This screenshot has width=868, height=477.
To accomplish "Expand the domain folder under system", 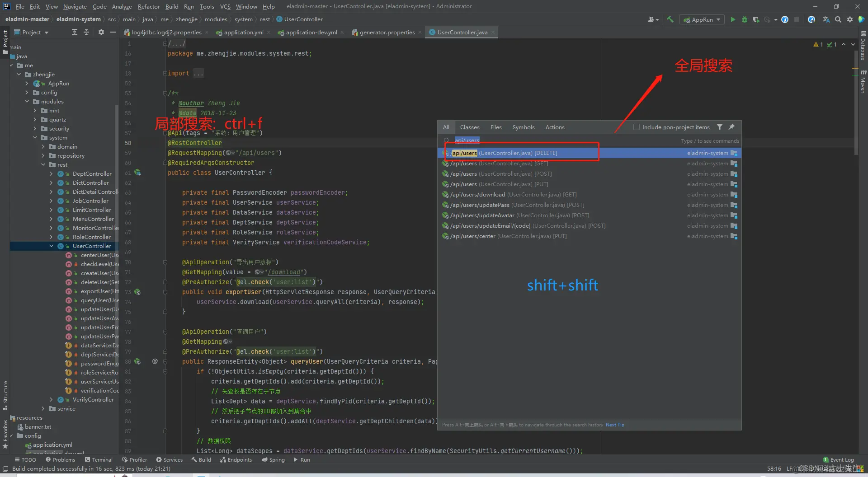I will click(x=43, y=146).
